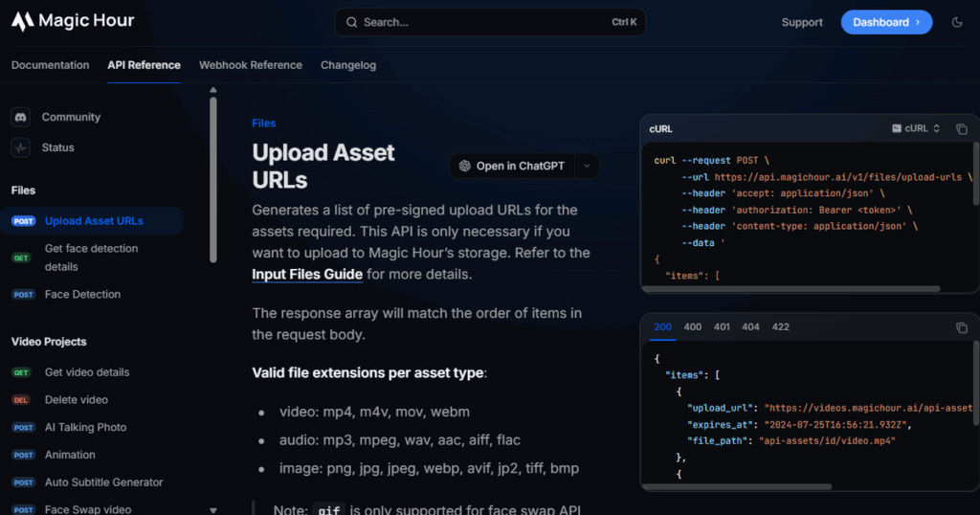
Task: Click the Files sidebar section heading
Action: (x=23, y=190)
